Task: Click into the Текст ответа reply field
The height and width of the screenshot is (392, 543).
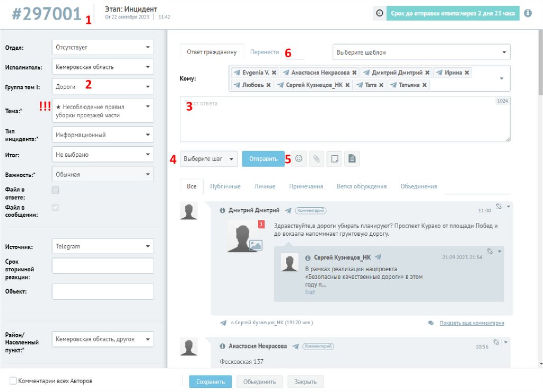Action: [345, 119]
